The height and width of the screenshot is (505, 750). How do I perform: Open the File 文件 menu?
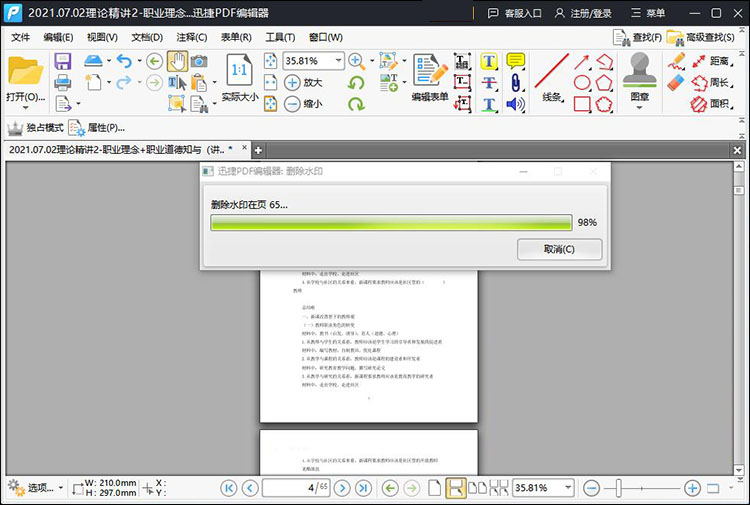(x=21, y=37)
